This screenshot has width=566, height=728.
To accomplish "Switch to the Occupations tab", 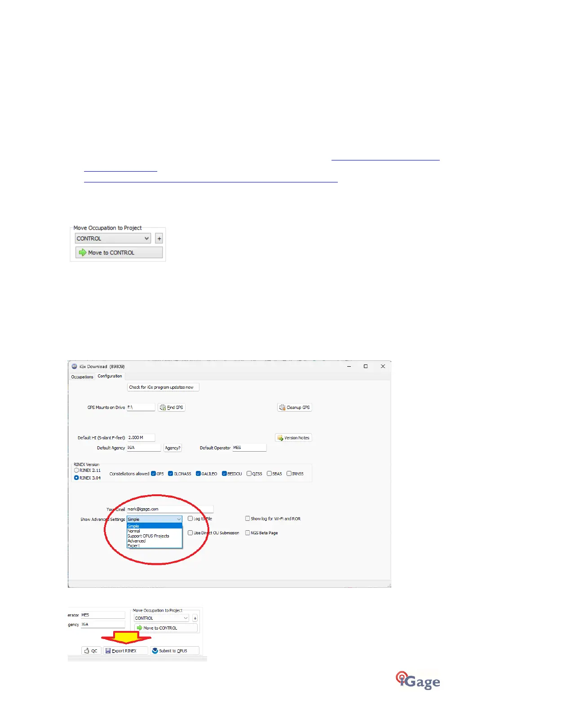I will (82, 377).
